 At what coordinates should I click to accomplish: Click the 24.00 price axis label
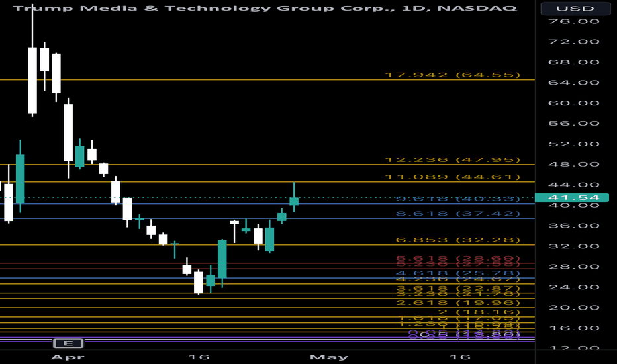574,287
